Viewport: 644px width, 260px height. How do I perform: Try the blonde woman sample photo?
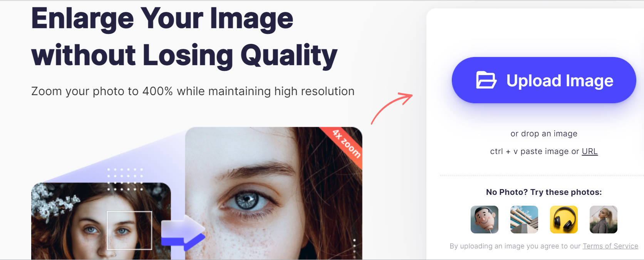(x=604, y=220)
